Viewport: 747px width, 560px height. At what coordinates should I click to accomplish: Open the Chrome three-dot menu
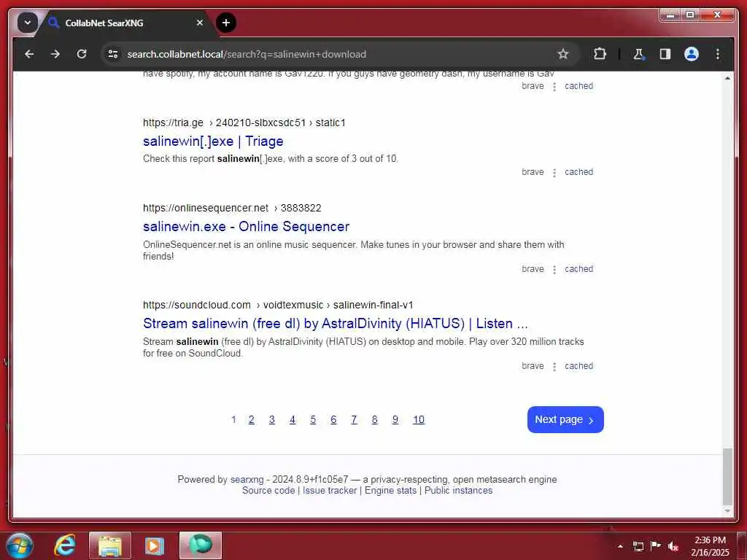[718, 54]
